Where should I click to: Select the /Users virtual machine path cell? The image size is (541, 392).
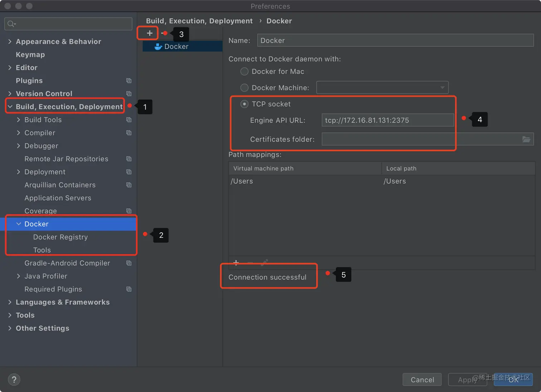pyautogui.click(x=305, y=181)
